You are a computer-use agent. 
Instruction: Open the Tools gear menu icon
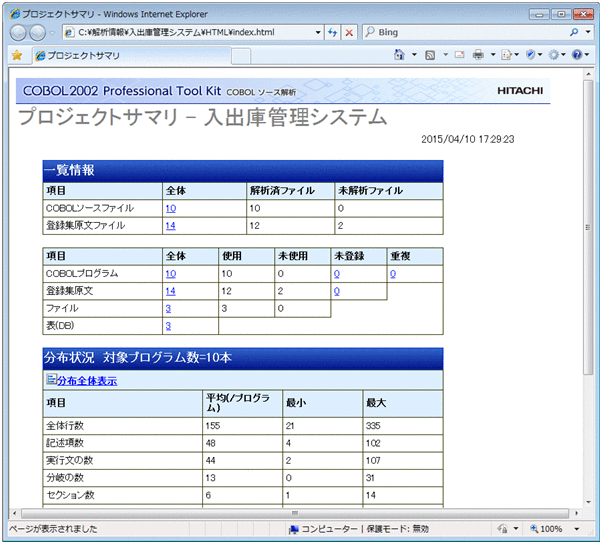553,55
